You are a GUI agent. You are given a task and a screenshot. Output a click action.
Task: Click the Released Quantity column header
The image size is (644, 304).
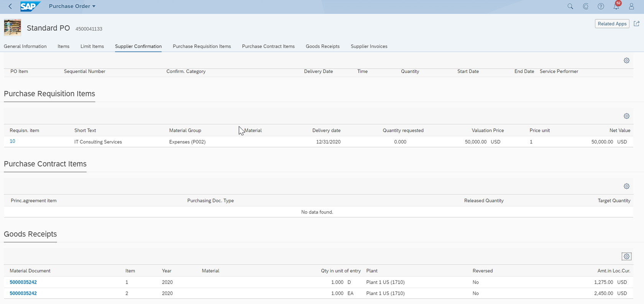[x=484, y=200]
